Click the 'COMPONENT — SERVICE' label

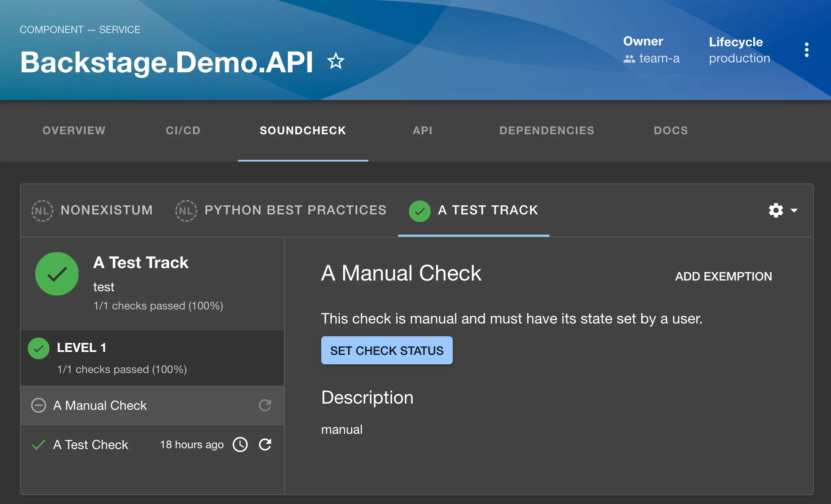(80, 30)
